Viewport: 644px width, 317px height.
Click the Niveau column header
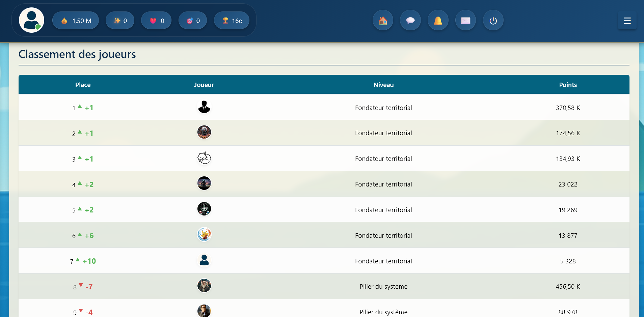(383, 85)
